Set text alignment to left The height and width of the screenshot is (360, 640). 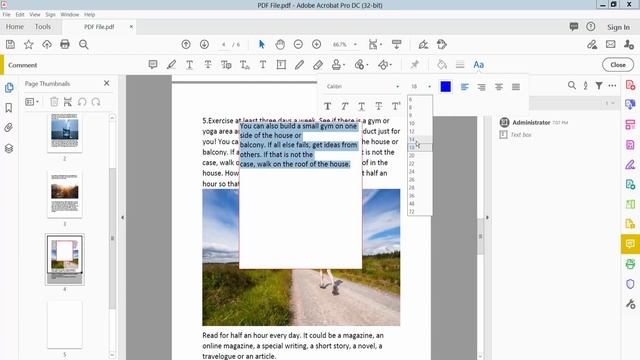pos(464,87)
